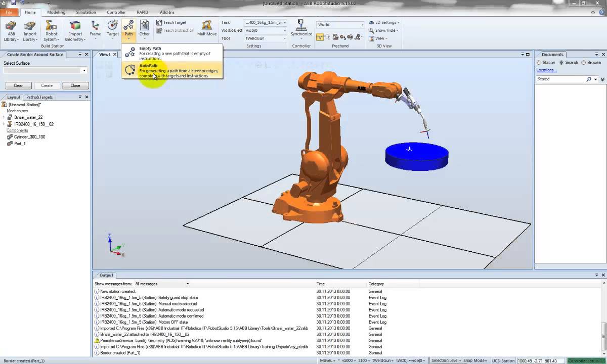Screen dimensions: 607x364
Task: Open the Import Library menu
Action: [x=30, y=31]
